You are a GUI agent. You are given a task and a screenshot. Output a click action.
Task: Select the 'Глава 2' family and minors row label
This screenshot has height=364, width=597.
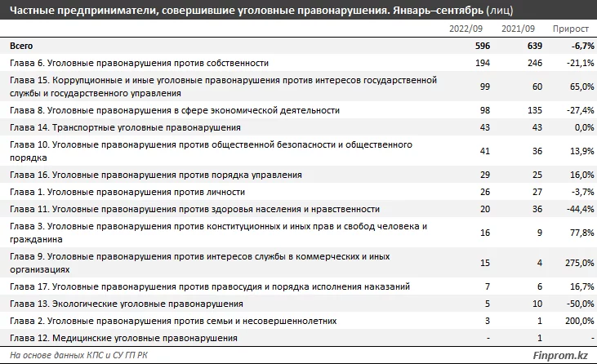[173, 321]
